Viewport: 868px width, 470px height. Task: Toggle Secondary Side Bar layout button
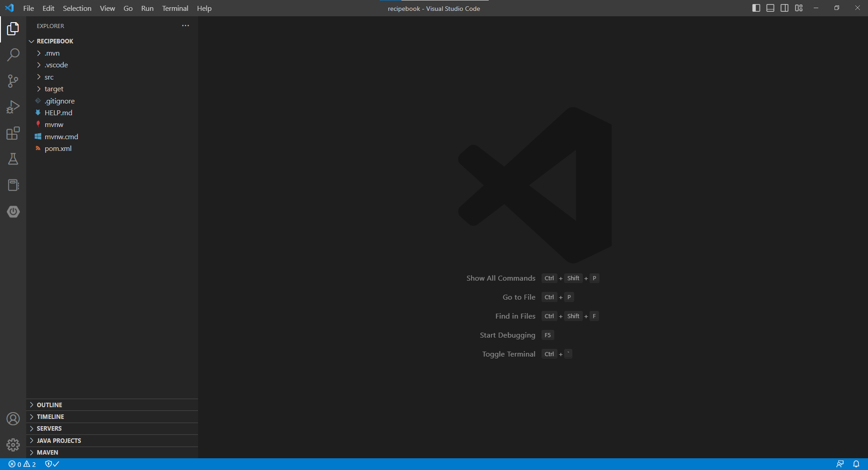[784, 8]
